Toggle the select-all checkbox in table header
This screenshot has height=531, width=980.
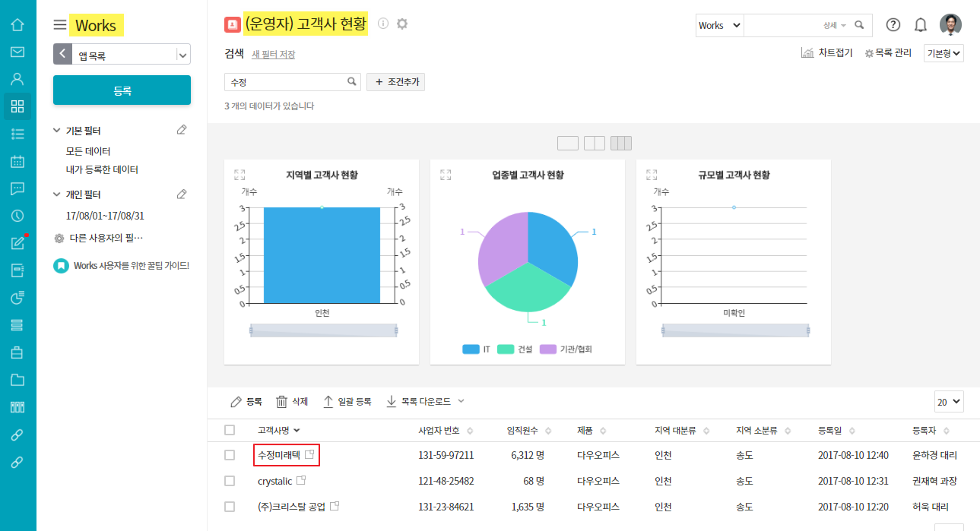[230, 430]
